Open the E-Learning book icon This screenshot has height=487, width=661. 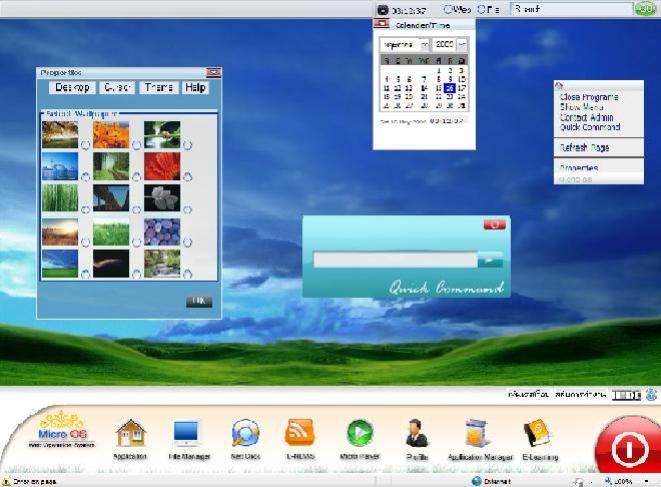[537, 433]
